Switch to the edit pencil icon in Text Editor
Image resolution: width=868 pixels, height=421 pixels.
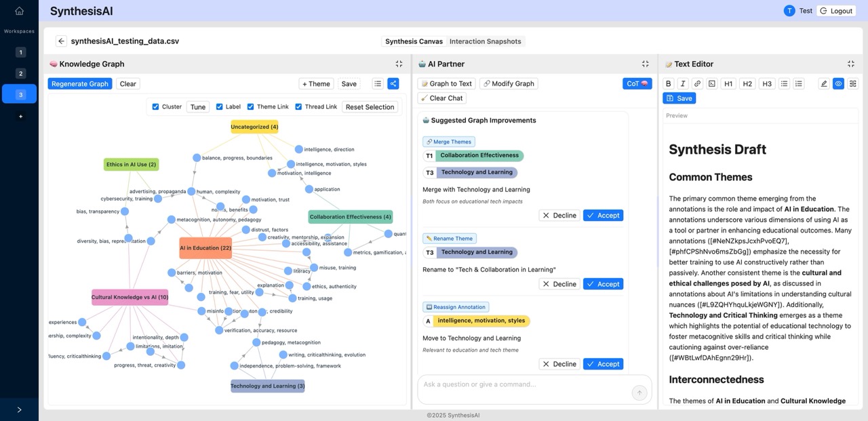[823, 83]
